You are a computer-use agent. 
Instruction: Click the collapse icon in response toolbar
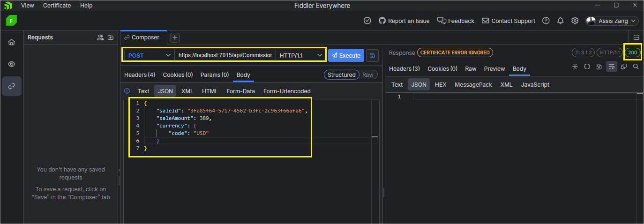pos(575,67)
